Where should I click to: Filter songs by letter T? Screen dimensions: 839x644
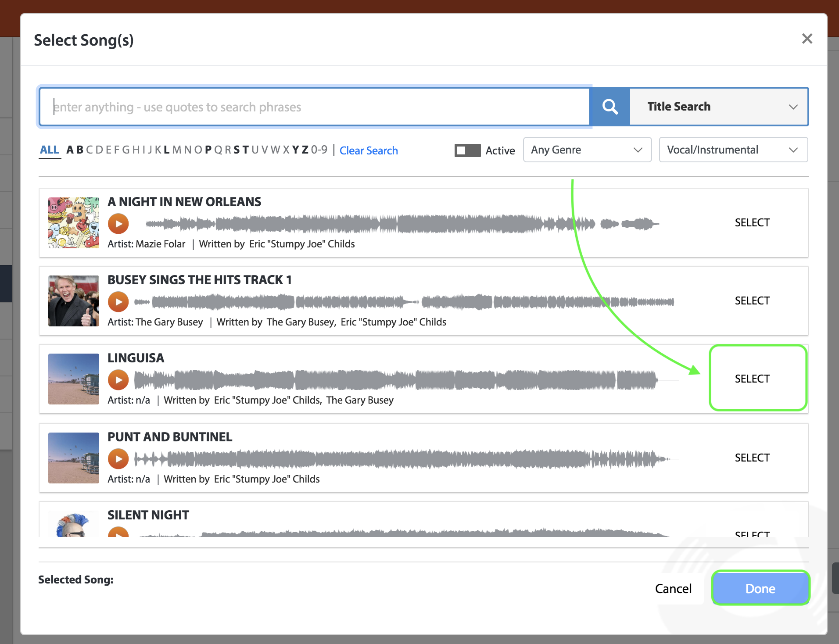coord(246,150)
